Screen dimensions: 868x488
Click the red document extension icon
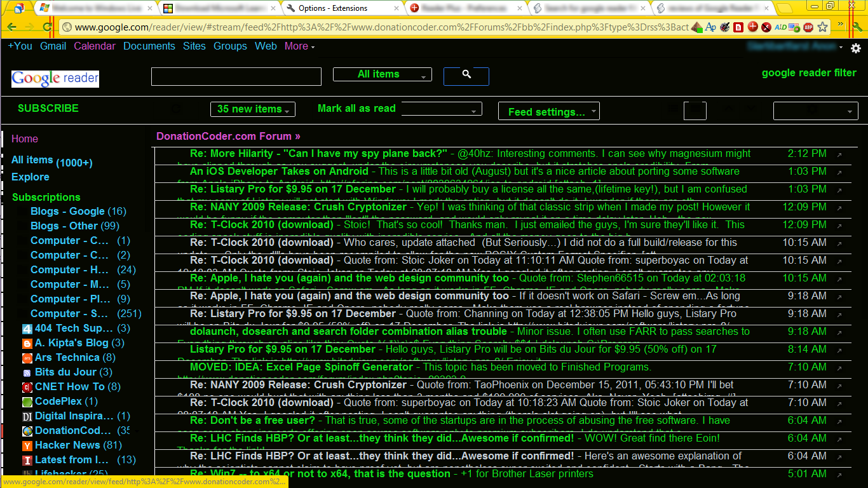(738, 27)
